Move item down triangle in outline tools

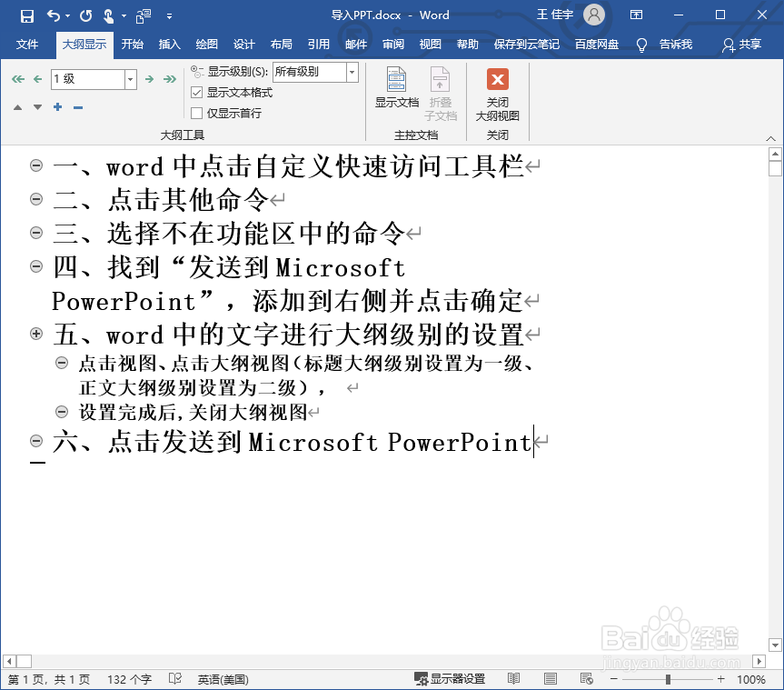click(x=37, y=107)
